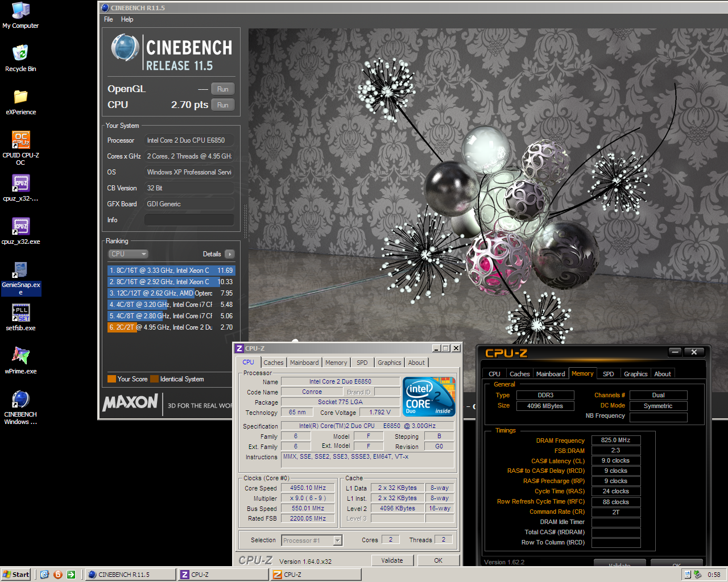Click the MAXON logo in Cinebench
The image size is (728, 582).
[130, 402]
